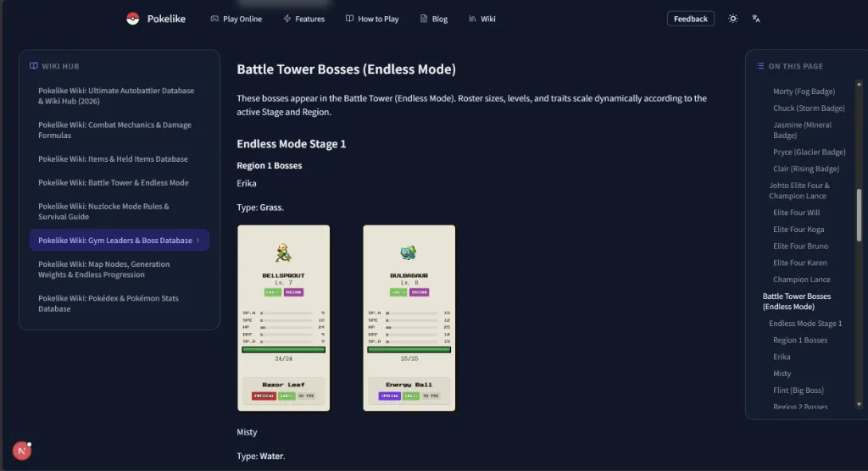Click the Endless Mode Stage 1 heading

(292, 144)
